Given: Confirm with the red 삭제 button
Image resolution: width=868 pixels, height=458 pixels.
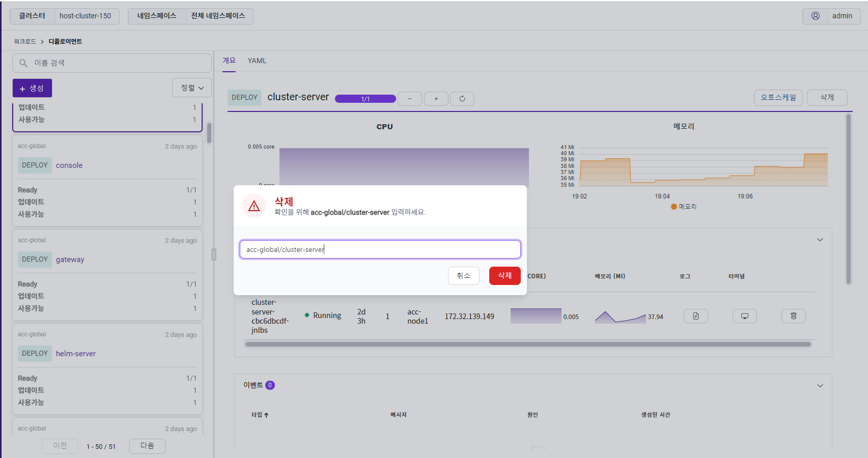Looking at the screenshot, I should (x=505, y=276).
